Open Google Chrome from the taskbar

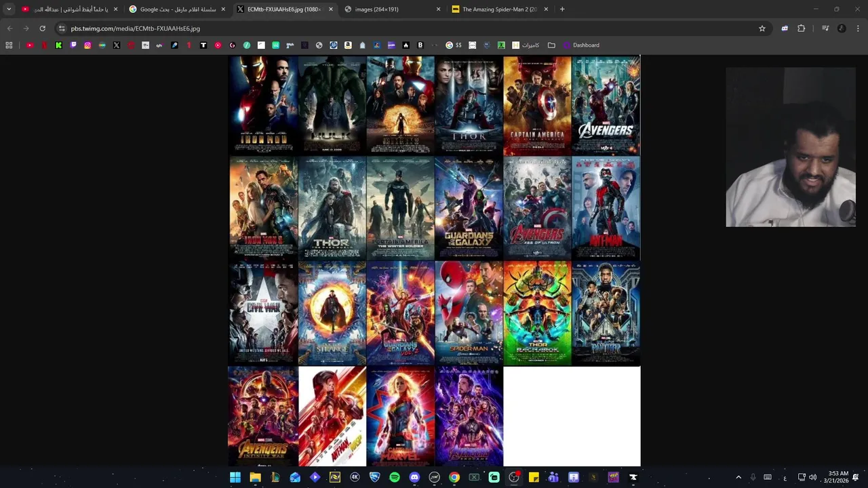(454, 477)
